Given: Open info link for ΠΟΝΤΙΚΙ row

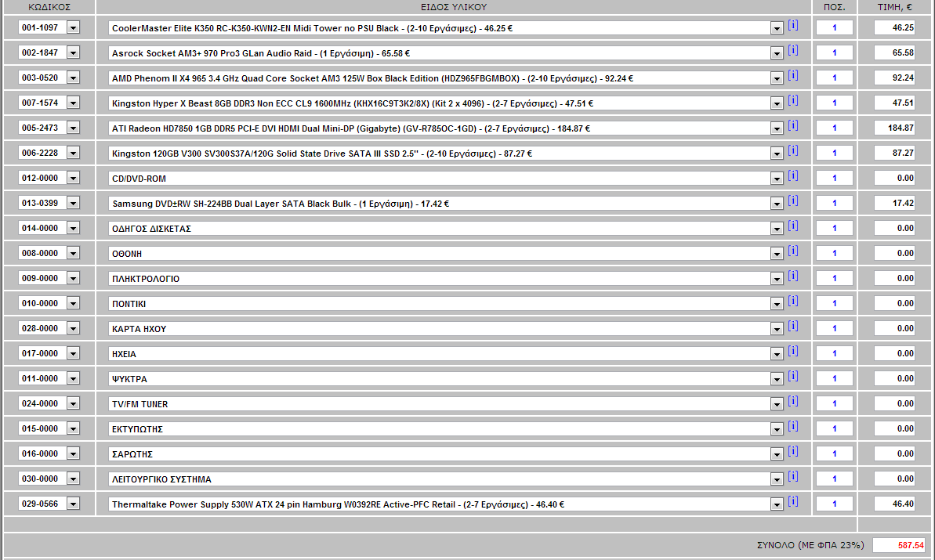Looking at the screenshot, I should click(x=793, y=300).
